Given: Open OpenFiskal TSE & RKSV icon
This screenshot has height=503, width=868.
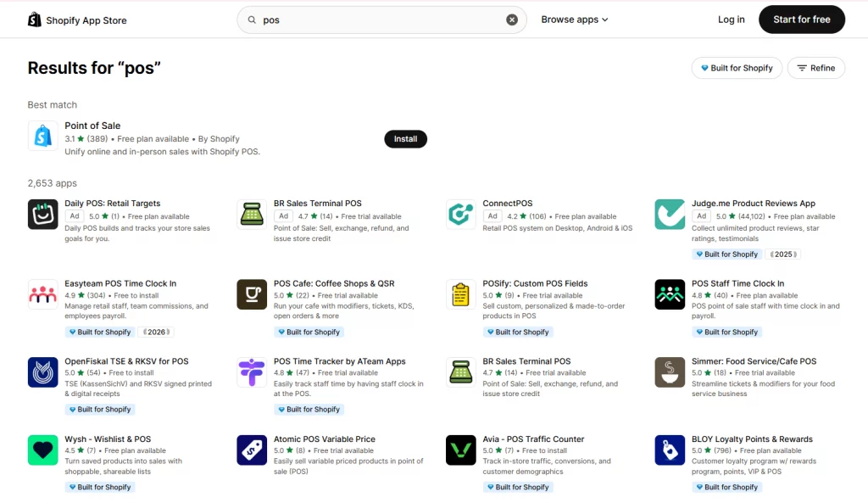Looking at the screenshot, I should 42,372.
